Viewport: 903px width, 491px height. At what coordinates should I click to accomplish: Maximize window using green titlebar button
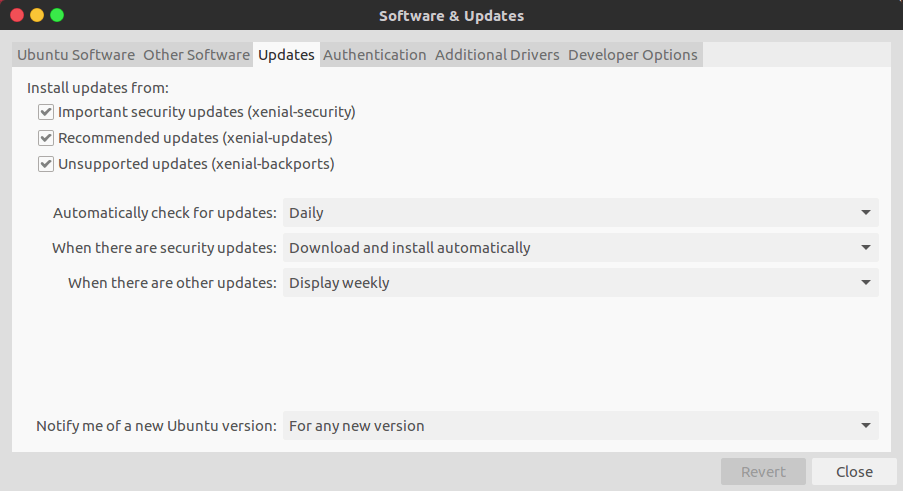[x=57, y=16]
